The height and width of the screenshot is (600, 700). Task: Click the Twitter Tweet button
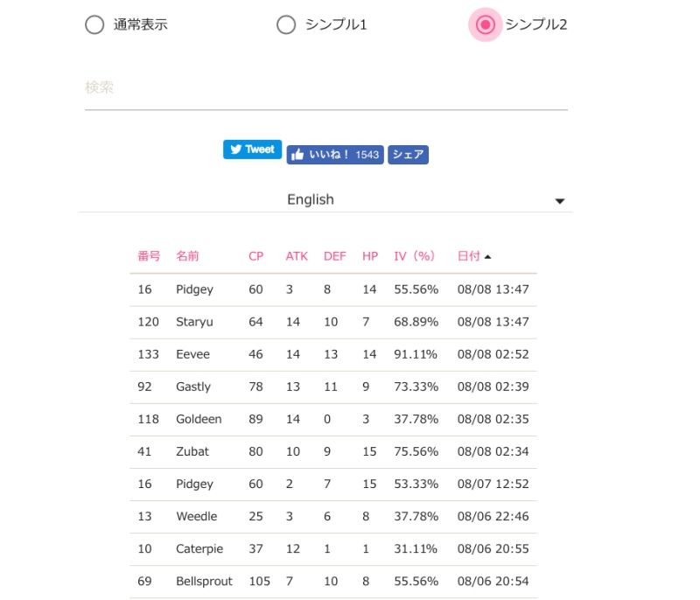tap(252, 150)
